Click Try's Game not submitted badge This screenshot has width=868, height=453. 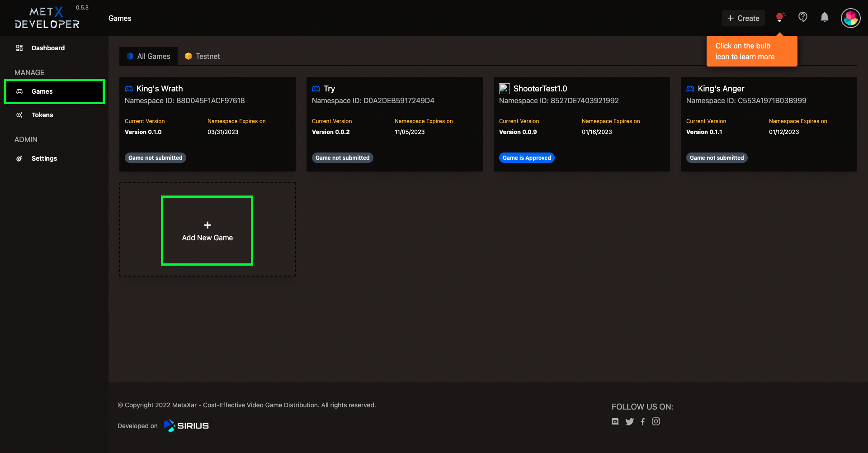(343, 157)
